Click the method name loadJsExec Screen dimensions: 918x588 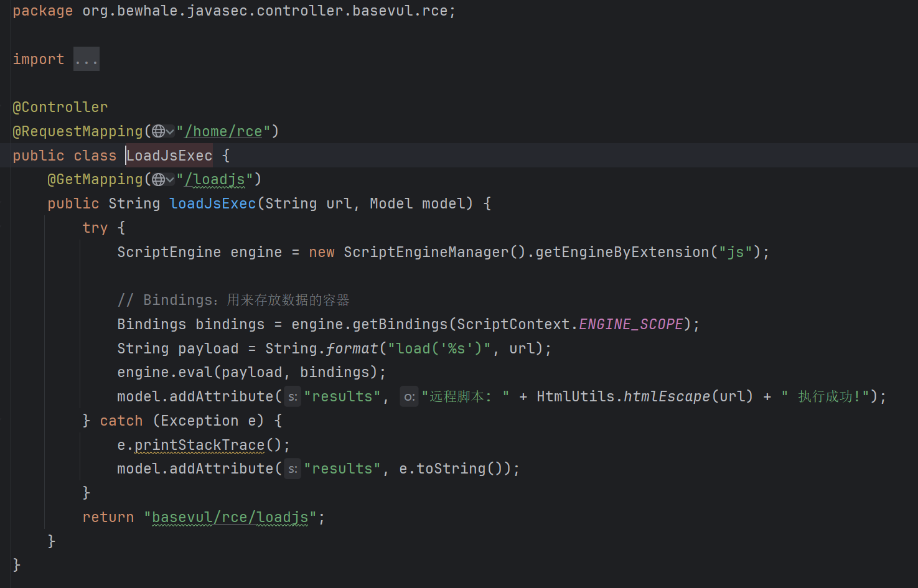click(213, 203)
